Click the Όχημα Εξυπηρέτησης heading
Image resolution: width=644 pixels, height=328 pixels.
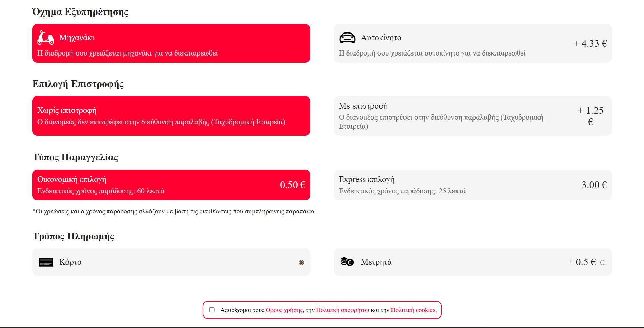[x=80, y=12]
